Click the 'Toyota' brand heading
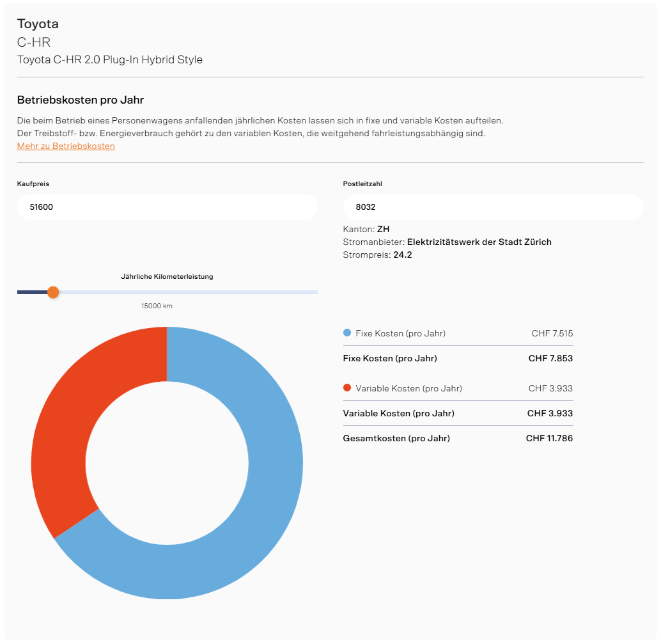The image size is (661, 644). [38, 24]
